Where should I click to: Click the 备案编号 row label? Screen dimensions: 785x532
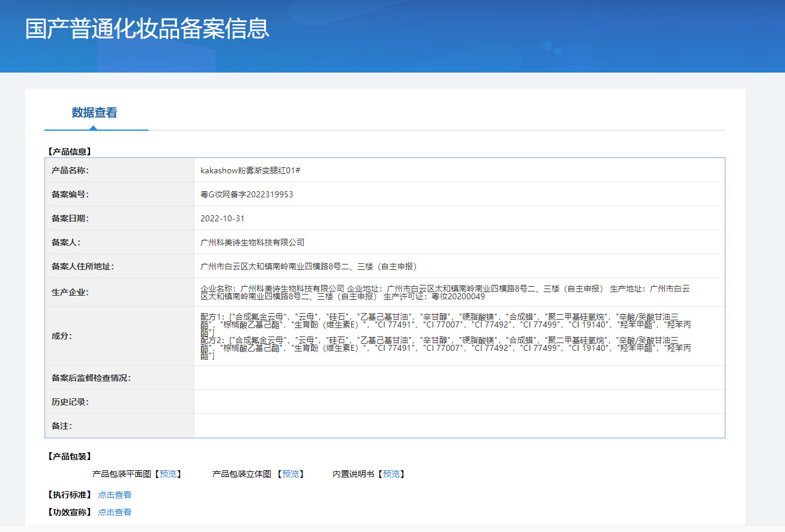click(70, 194)
